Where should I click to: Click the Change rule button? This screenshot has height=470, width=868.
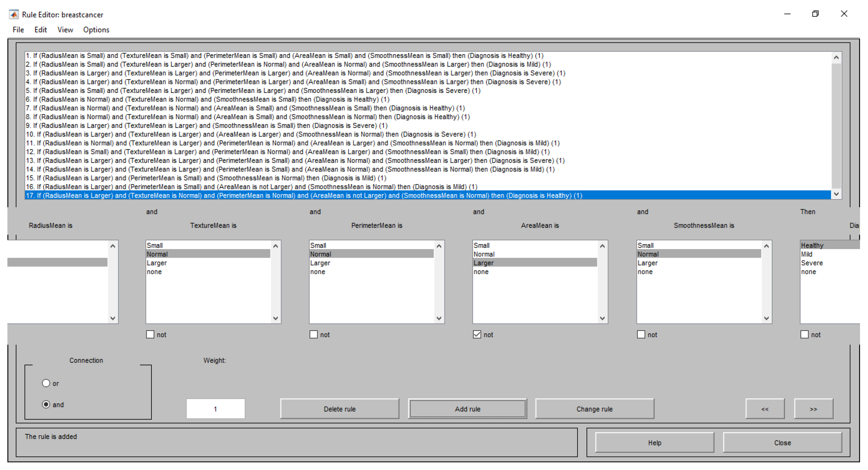[594, 409]
